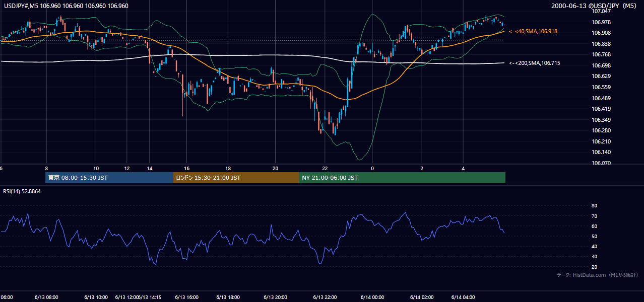Click hour label 8 on chart time axis
Screen dimensions: 644x302
(x=46, y=168)
